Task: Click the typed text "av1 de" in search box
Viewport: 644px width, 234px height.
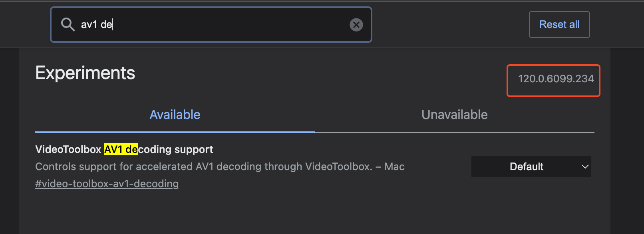Action: click(x=96, y=25)
